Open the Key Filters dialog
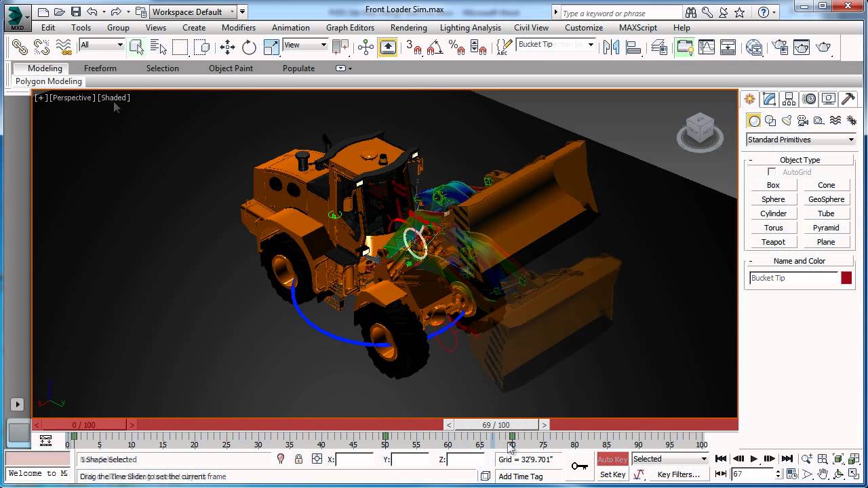868x488 pixels. [678, 474]
